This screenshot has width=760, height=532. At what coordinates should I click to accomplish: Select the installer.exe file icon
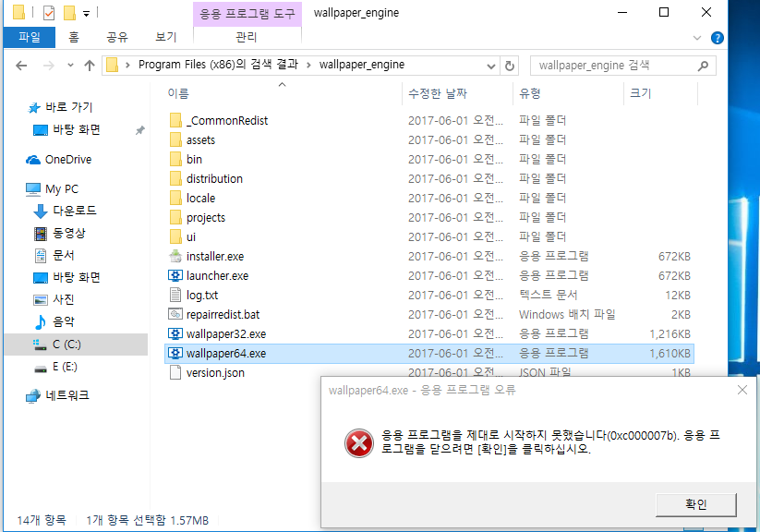pos(175,256)
